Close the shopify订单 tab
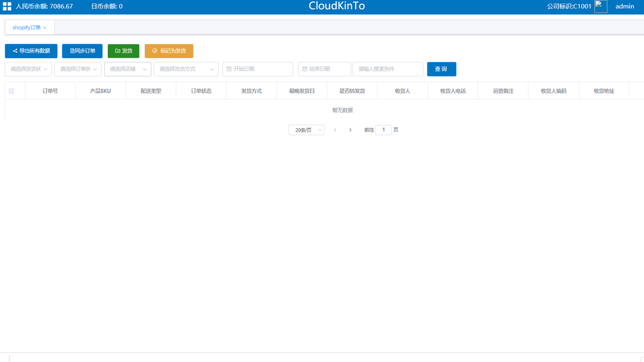 click(x=45, y=28)
